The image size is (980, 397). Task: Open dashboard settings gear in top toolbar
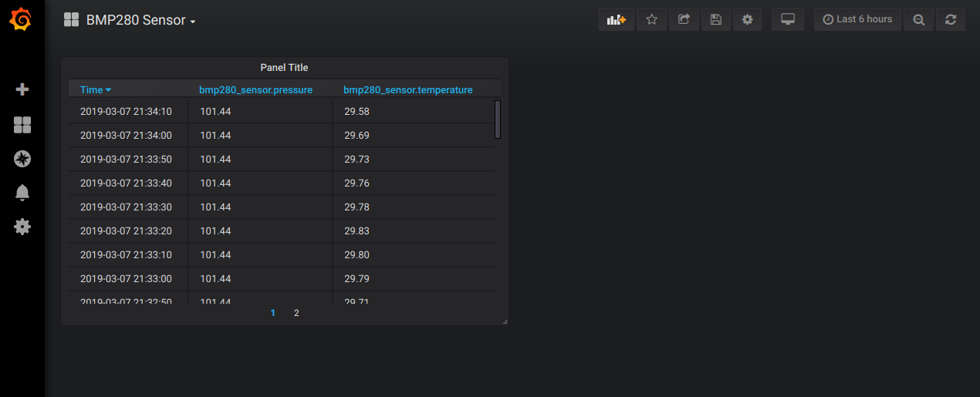pos(747,20)
